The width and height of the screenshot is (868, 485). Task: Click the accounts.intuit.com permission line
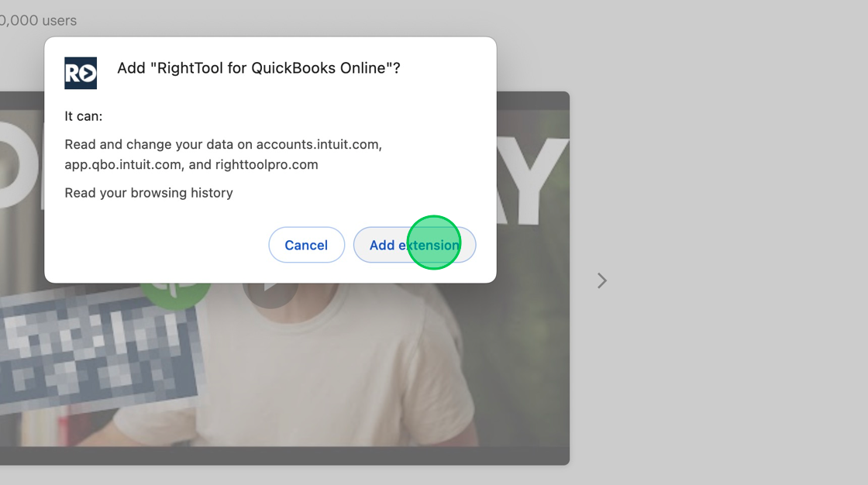tap(223, 145)
